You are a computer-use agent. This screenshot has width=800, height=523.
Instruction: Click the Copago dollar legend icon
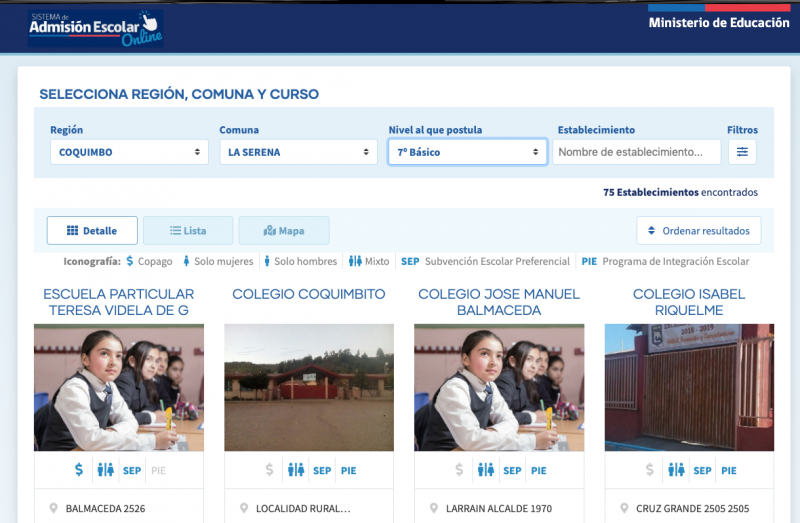(x=130, y=261)
